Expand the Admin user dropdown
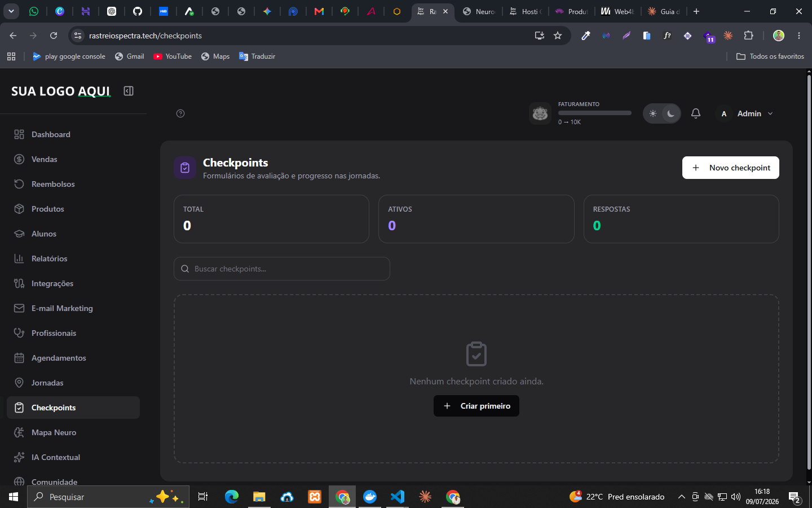The width and height of the screenshot is (812, 508). [746, 113]
